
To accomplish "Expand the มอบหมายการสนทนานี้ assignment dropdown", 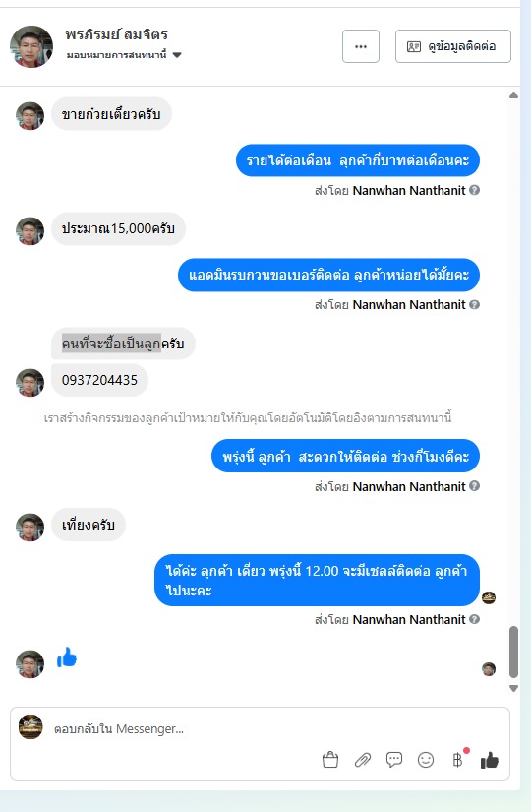I will [124, 54].
